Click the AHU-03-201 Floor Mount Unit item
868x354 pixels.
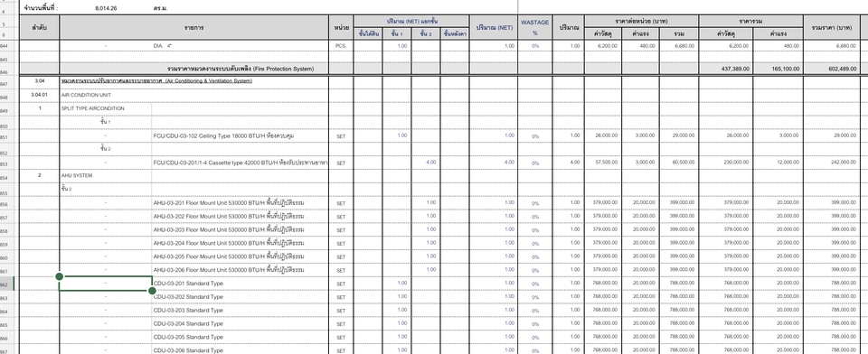coord(229,202)
